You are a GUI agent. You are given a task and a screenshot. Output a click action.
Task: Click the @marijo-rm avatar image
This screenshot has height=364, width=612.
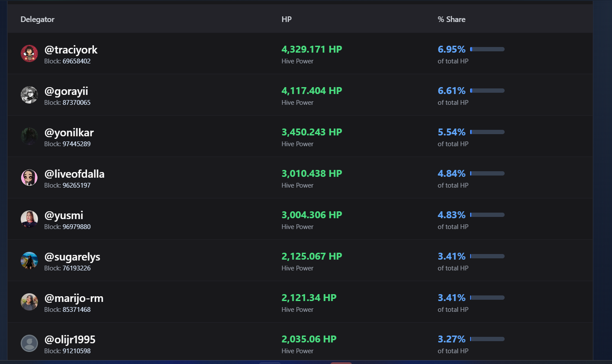pyautogui.click(x=29, y=302)
